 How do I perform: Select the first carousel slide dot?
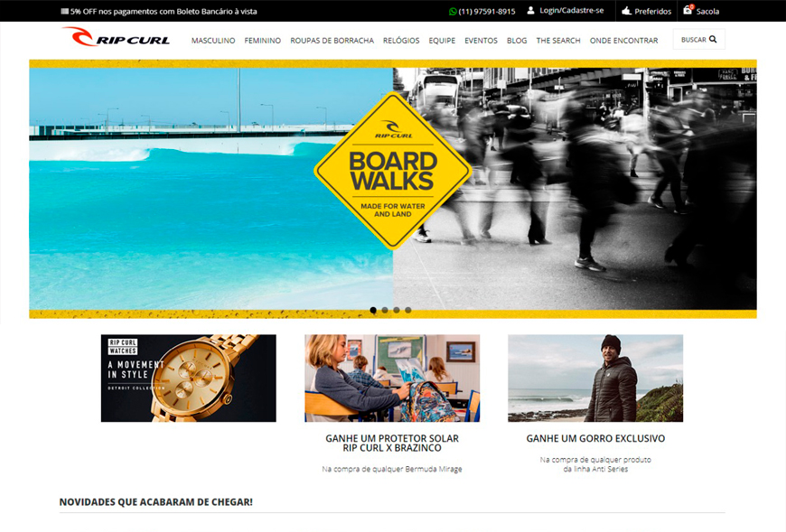pyautogui.click(x=373, y=310)
